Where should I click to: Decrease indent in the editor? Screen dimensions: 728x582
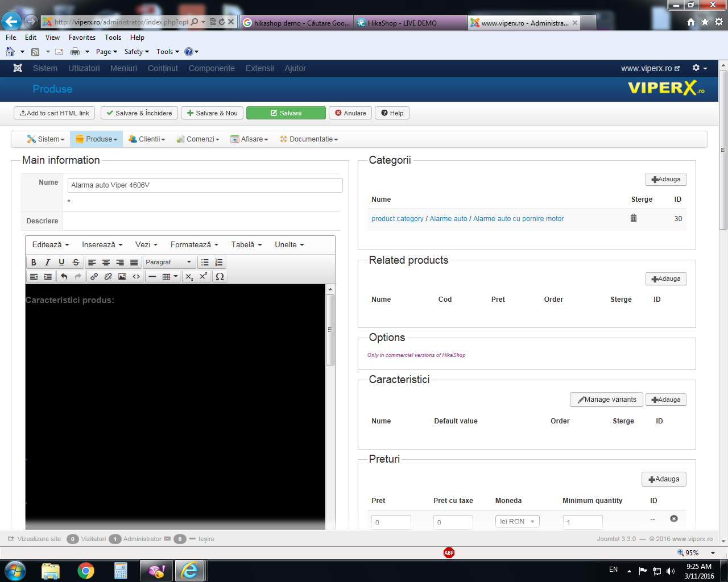pos(34,277)
